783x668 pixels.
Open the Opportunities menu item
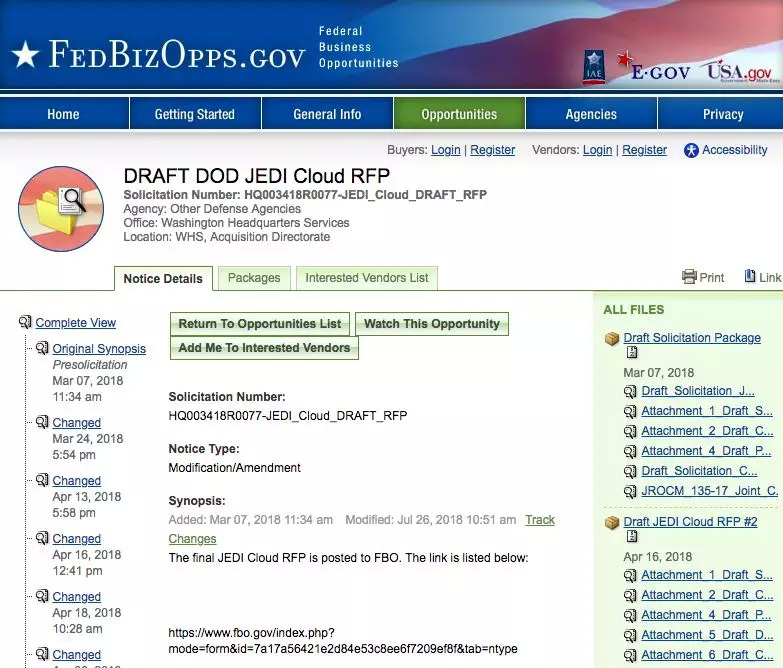tap(459, 114)
